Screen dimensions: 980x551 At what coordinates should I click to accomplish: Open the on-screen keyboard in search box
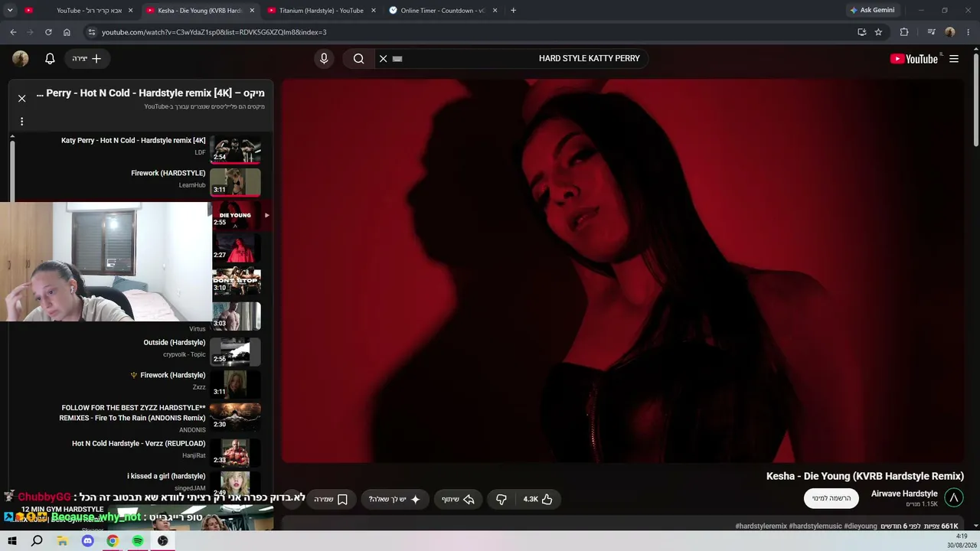[x=397, y=59]
